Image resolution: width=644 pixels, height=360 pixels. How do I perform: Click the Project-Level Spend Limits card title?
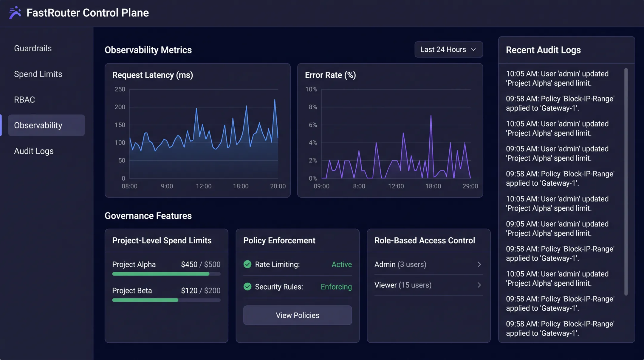[x=162, y=241]
